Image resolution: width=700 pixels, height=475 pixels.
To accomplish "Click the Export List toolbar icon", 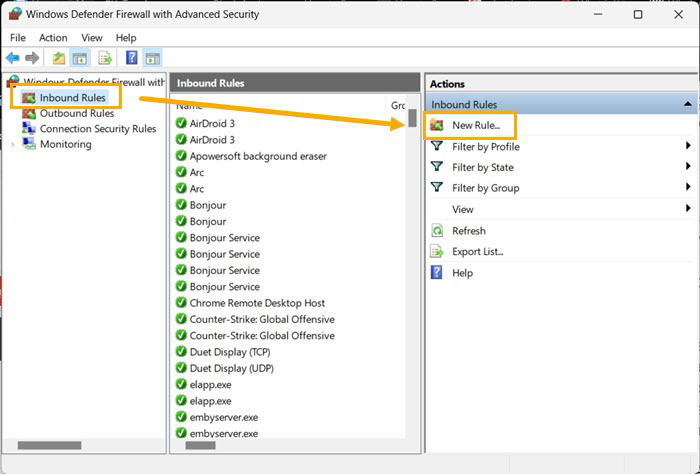I will [105, 58].
